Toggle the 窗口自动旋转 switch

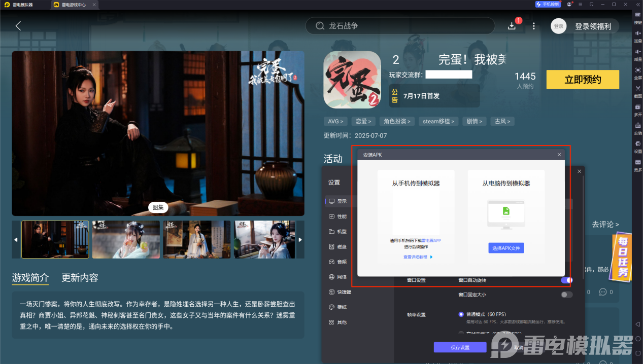[567, 280]
